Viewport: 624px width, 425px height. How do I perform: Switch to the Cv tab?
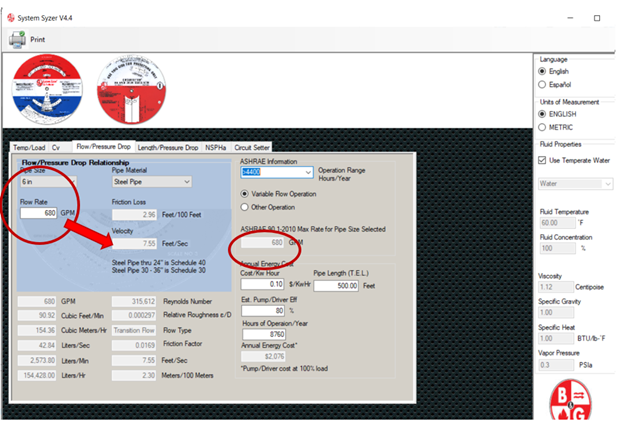point(56,148)
